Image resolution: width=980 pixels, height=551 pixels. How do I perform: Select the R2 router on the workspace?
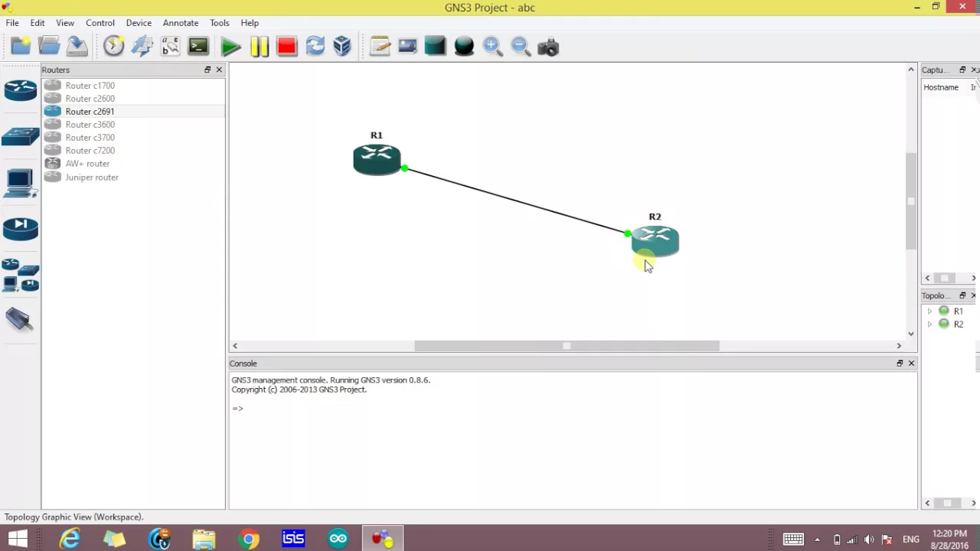click(x=655, y=241)
